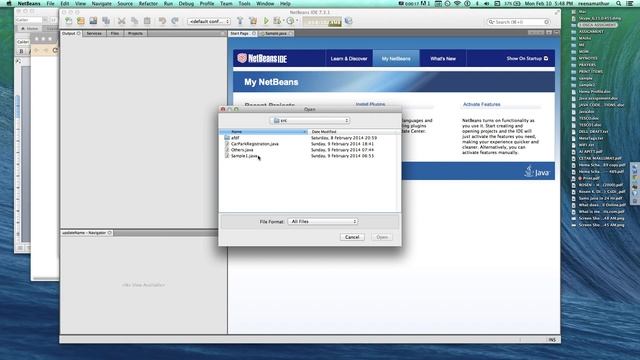The height and width of the screenshot is (360, 640).
Task: Open the Refactor menu
Action: (x=148, y=3)
